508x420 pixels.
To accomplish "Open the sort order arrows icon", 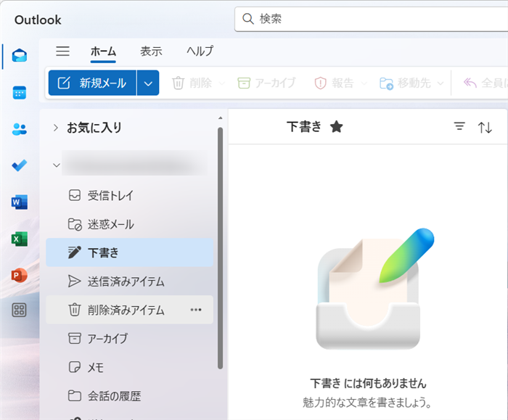I will [485, 128].
